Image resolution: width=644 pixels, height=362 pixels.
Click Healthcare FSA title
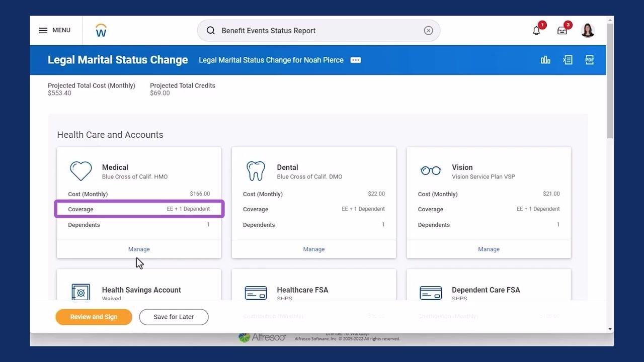(x=302, y=290)
